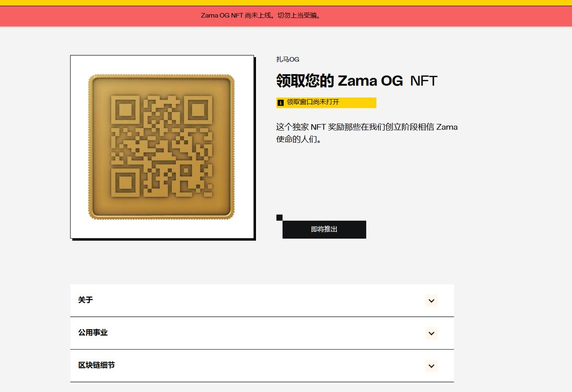Screen dimensions: 572x392
Task: Click the info icon in the yellow badge
Action: click(281, 102)
